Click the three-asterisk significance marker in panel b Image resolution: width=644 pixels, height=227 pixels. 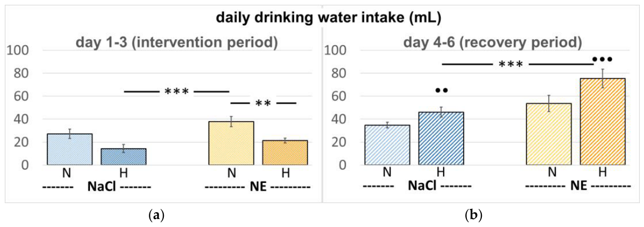pos(511,64)
